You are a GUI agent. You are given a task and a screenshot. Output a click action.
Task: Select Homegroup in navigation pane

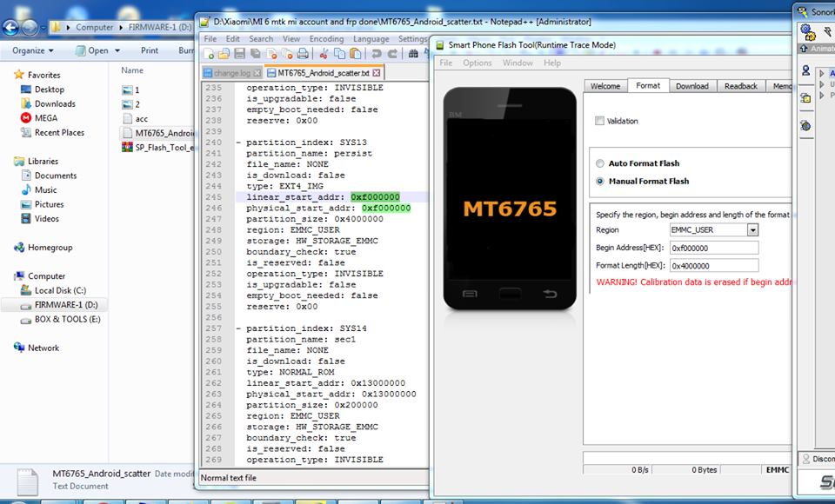click(x=43, y=248)
